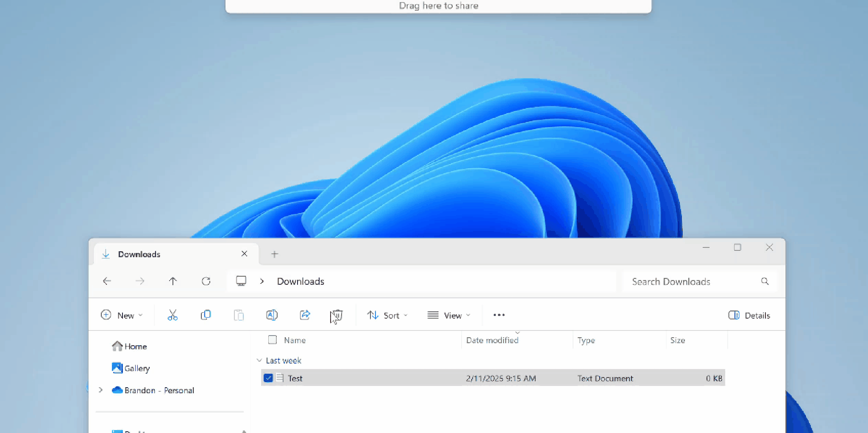868x433 pixels.
Task: Open the See more ellipsis menu
Action: [499, 315]
